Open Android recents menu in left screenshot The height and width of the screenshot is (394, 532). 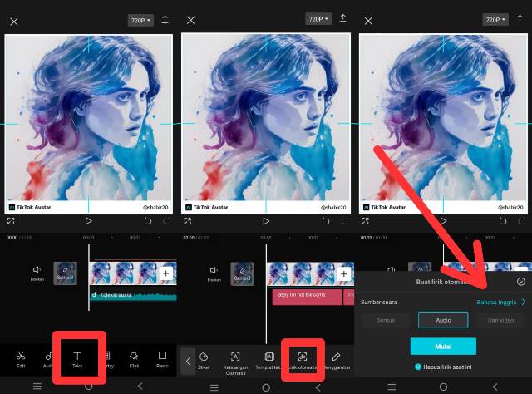pyautogui.click(x=37, y=387)
